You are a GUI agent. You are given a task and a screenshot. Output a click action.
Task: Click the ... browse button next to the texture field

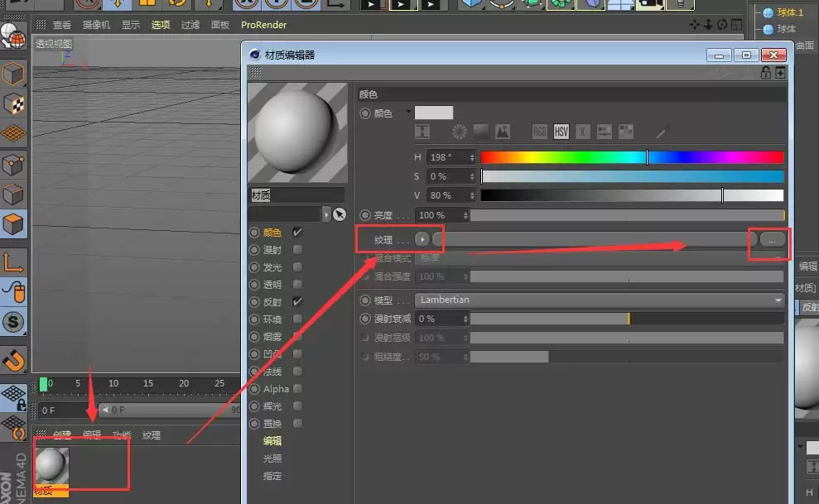[x=770, y=238]
